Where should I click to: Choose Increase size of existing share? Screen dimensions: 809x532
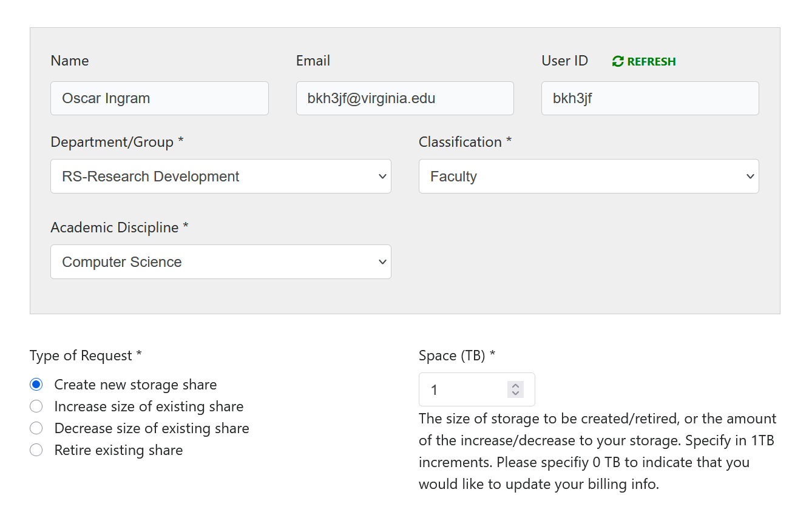point(36,406)
